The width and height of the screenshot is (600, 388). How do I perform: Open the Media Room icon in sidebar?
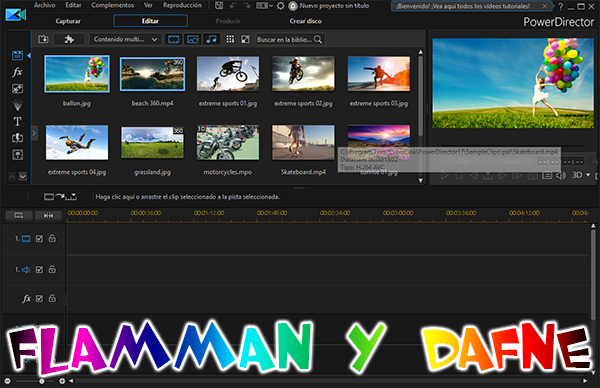[x=17, y=55]
